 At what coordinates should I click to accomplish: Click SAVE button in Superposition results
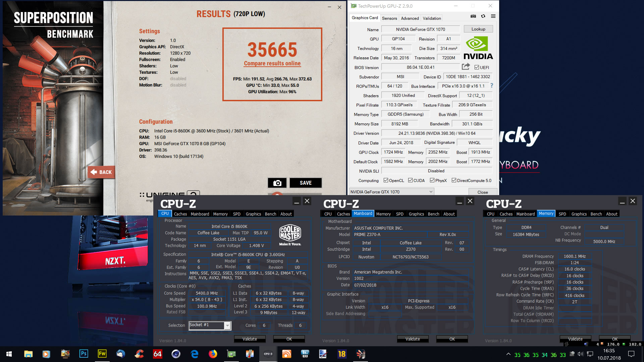coord(305,183)
